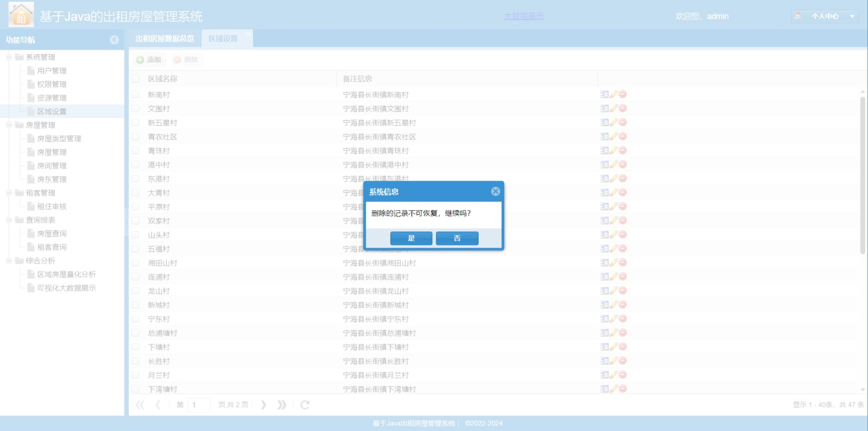Click 否 to cancel deletion
Image resolution: width=868 pixels, height=431 pixels.
pos(457,238)
